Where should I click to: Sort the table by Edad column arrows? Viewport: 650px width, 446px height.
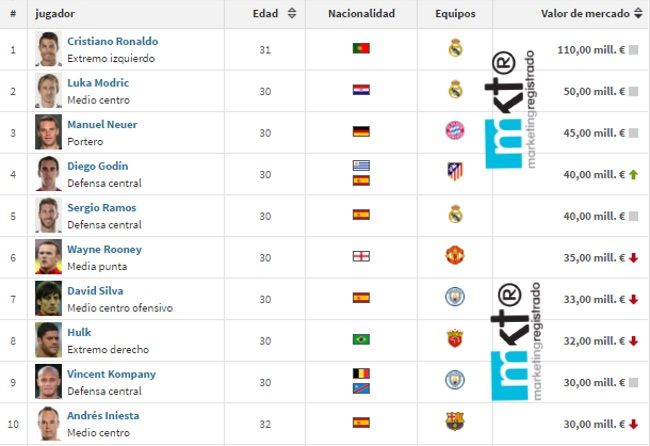[291, 14]
